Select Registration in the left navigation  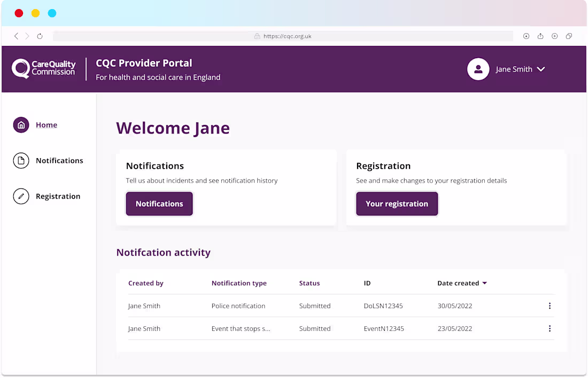pyautogui.click(x=58, y=196)
